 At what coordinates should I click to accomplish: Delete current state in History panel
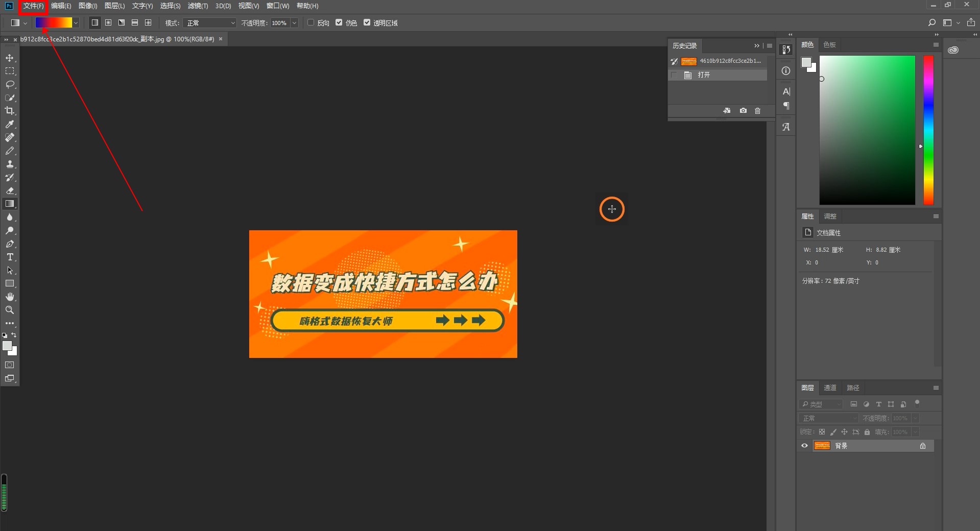pos(757,111)
